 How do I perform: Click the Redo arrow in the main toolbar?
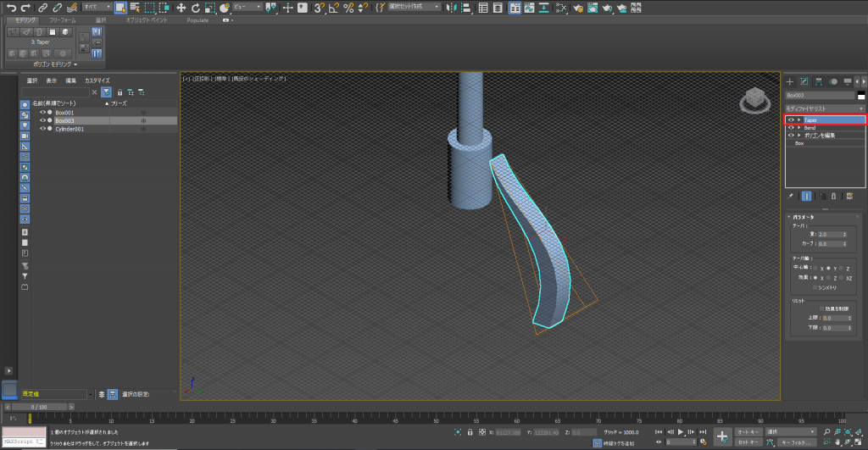25,8
